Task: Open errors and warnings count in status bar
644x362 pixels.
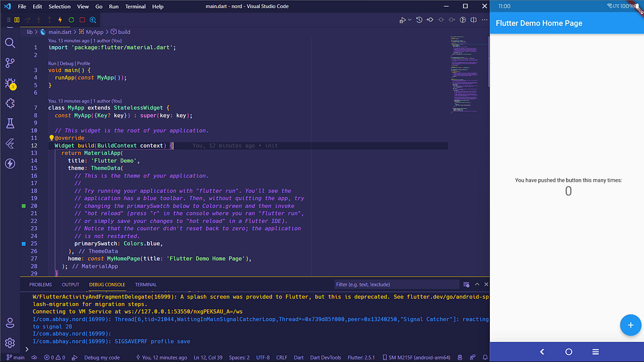Action: coord(55,358)
